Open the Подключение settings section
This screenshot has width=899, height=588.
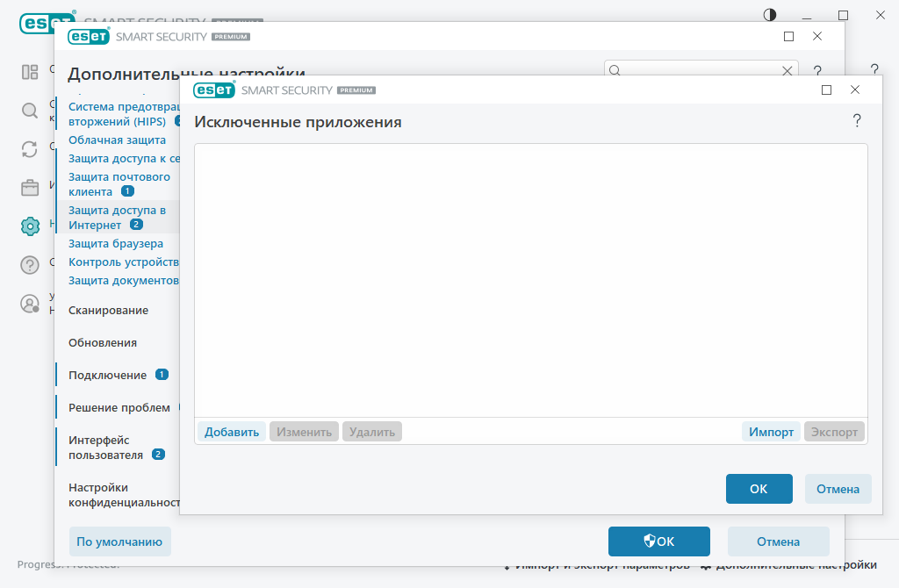(x=108, y=375)
